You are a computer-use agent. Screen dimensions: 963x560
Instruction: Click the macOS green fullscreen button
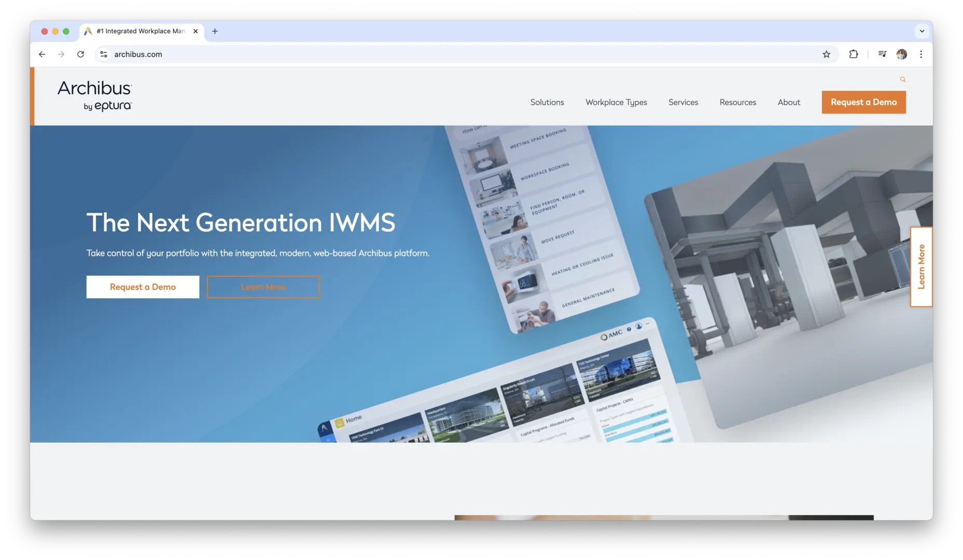tap(66, 32)
